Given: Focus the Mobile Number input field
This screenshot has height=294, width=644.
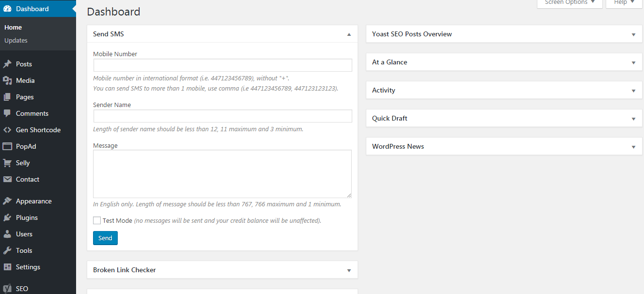Looking at the screenshot, I should coord(222,65).
